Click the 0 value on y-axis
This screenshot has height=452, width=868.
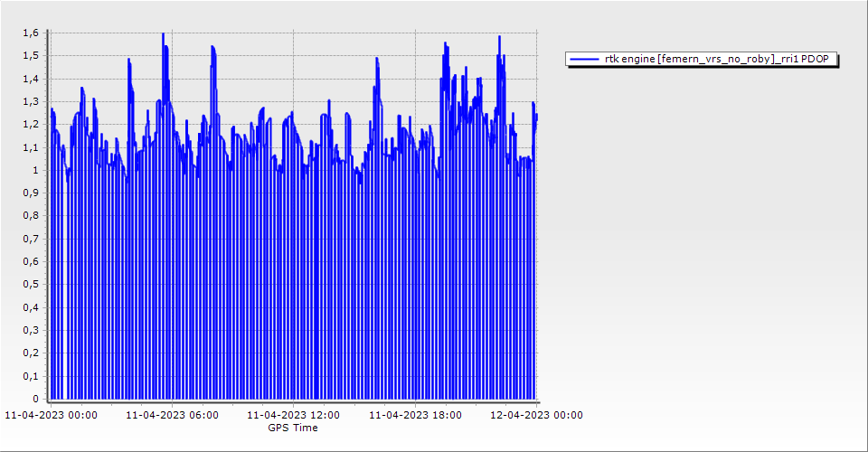tap(35, 399)
